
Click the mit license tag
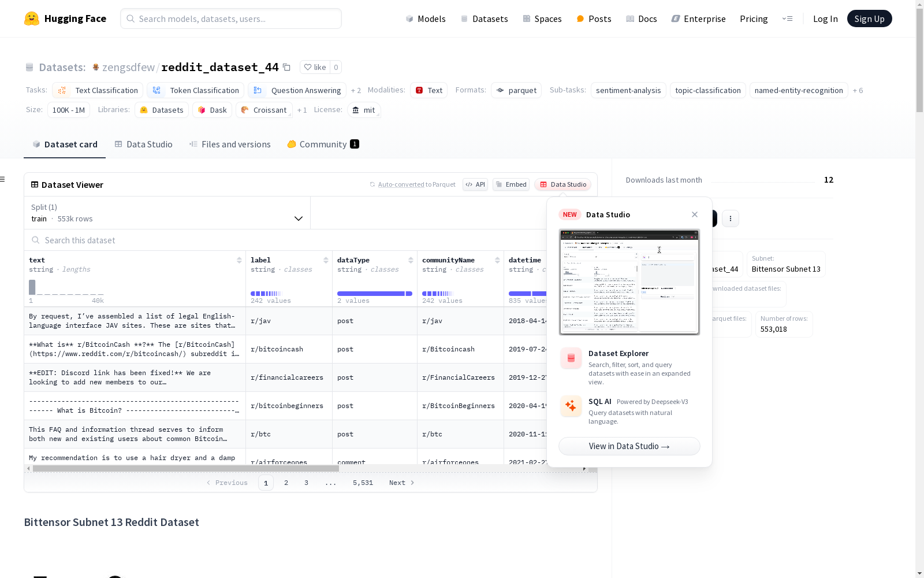(364, 110)
